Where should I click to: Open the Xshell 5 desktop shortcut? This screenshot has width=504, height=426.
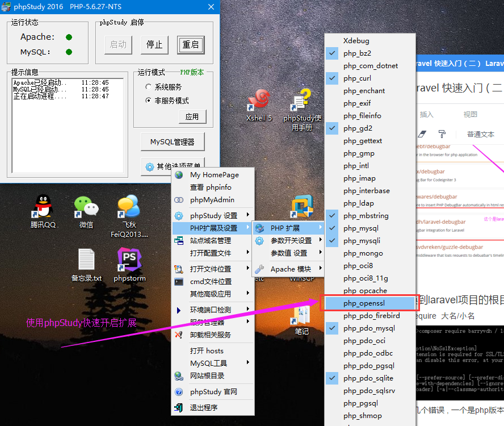(259, 101)
